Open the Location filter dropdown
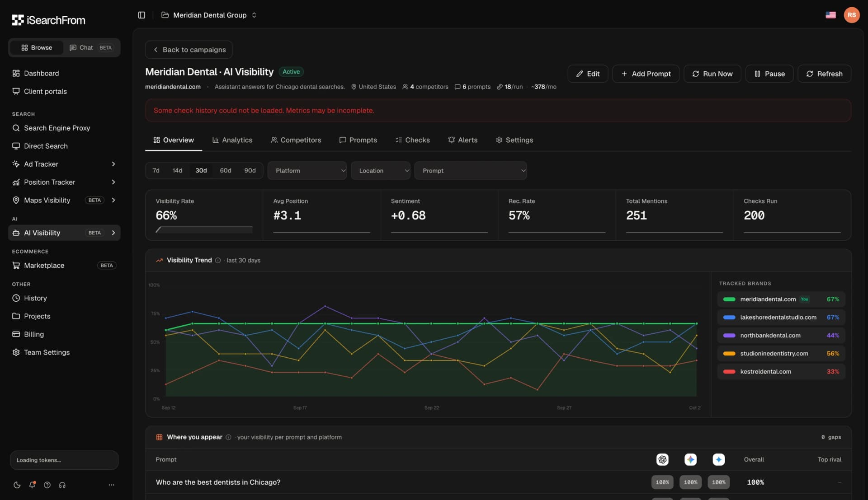The width and height of the screenshot is (868, 500). [x=380, y=170]
